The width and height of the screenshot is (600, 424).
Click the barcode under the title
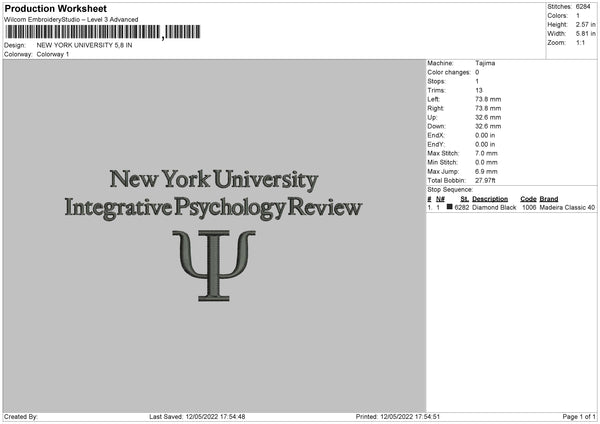click(x=102, y=32)
